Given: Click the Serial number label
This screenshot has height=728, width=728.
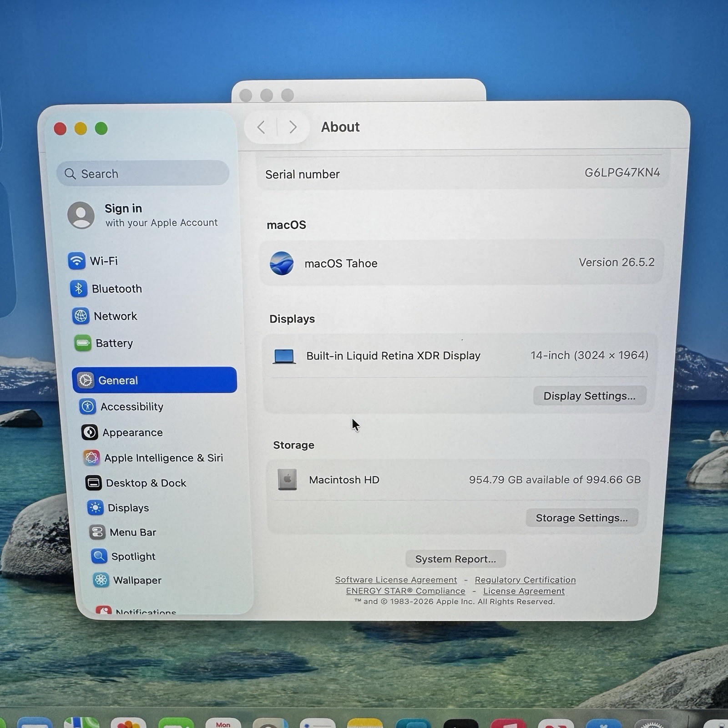Looking at the screenshot, I should tap(303, 174).
